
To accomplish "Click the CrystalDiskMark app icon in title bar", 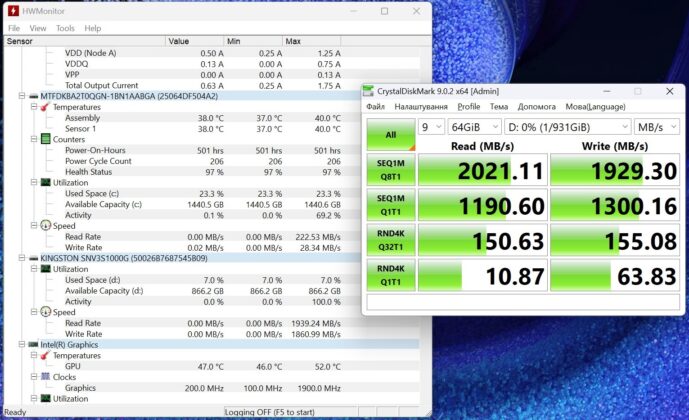I will [368, 91].
